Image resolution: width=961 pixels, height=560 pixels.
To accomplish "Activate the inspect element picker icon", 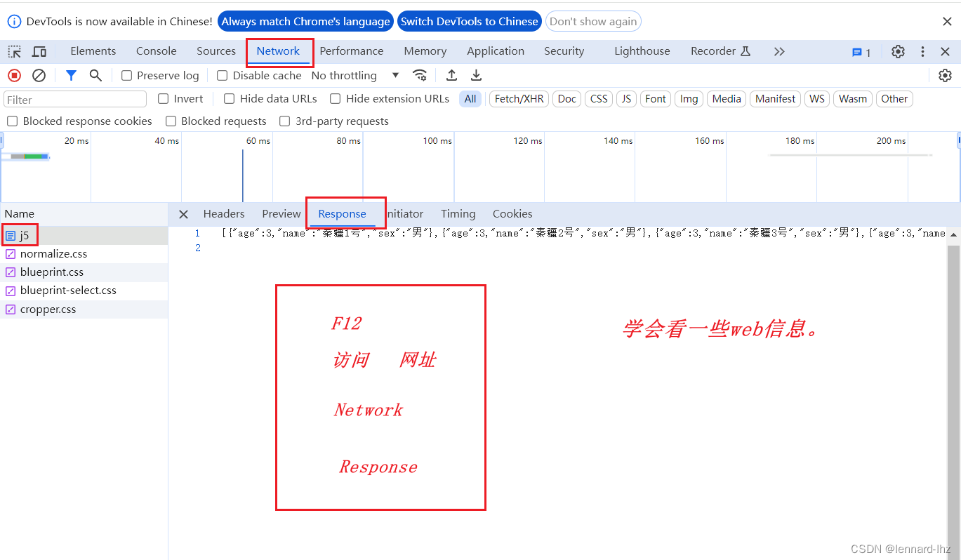I will click(14, 51).
